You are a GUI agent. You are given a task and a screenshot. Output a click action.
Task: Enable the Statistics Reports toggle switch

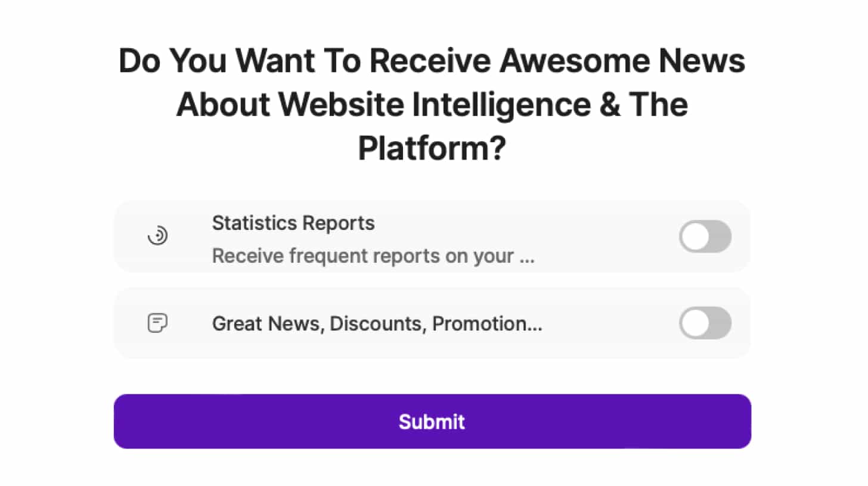coord(705,236)
